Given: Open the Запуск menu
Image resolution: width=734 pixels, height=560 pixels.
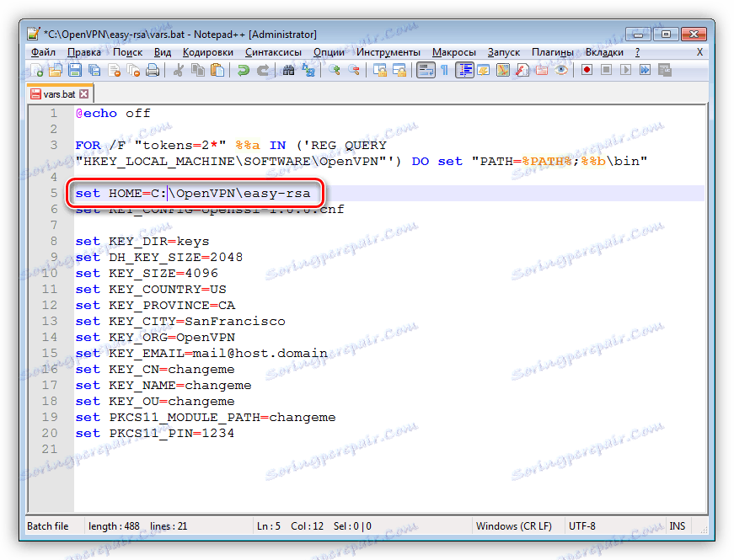Looking at the screenshot, I should (504, 52).
